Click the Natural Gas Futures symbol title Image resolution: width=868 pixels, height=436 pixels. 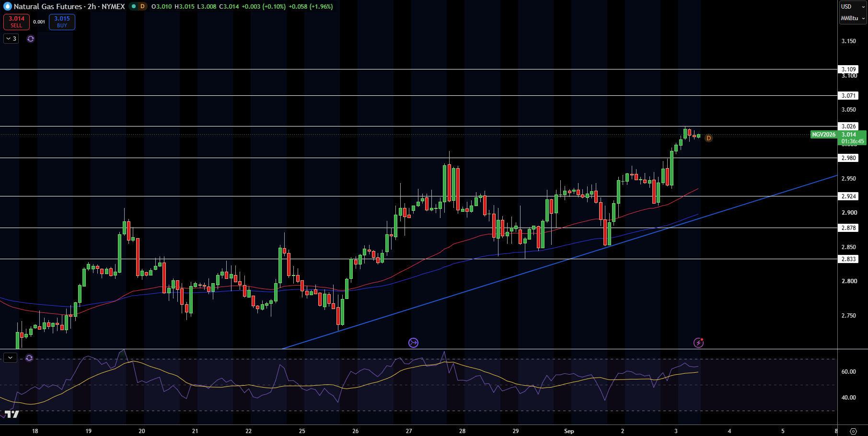pos(48,6)
